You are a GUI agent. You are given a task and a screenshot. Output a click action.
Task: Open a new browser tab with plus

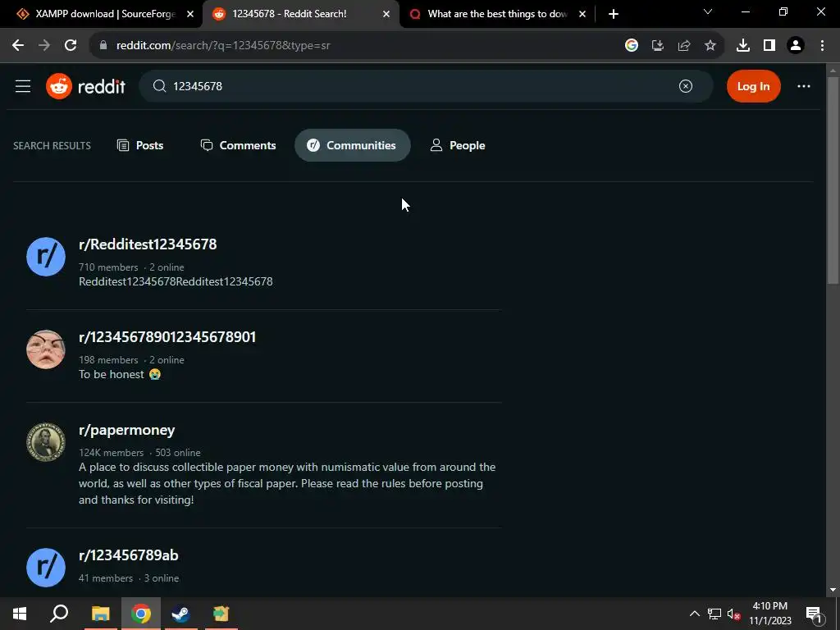tap(614, 14)
